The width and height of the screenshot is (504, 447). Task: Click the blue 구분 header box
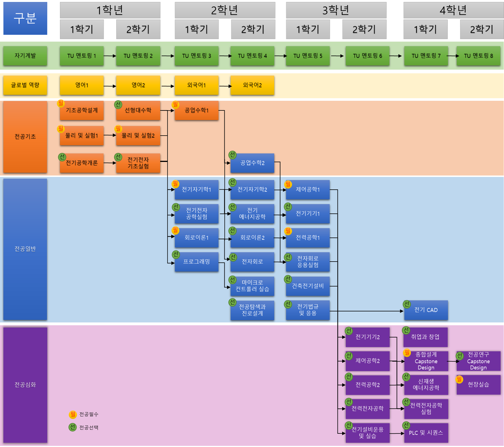tap(25, 18)
